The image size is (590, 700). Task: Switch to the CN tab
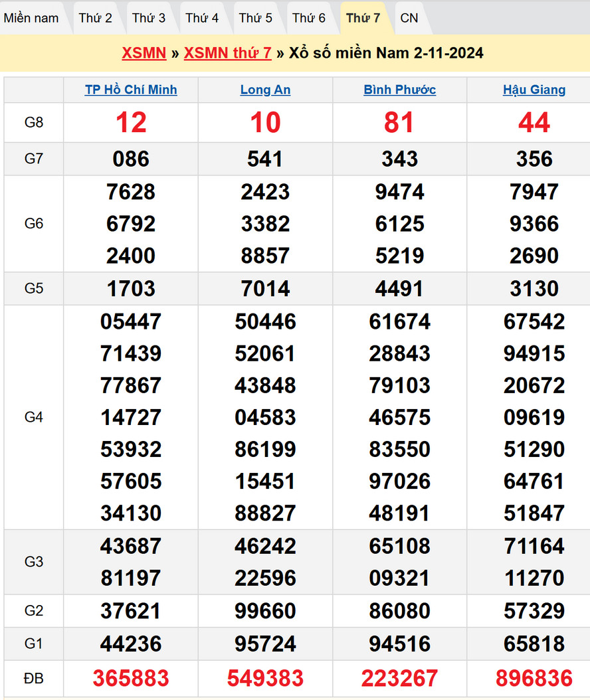point(409,18)
